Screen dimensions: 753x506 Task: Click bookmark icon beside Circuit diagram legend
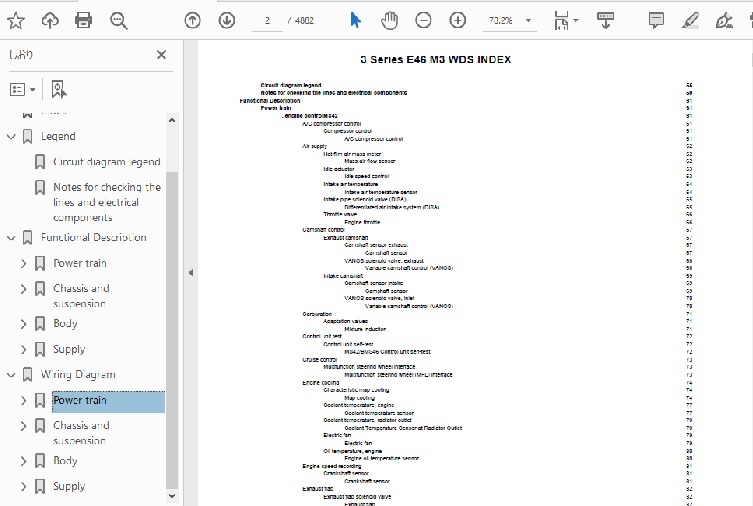(x=40, y=162)
